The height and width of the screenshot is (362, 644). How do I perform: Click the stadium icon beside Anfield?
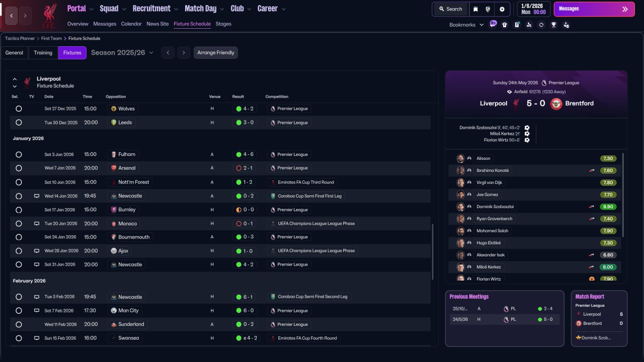coord(510,92)
